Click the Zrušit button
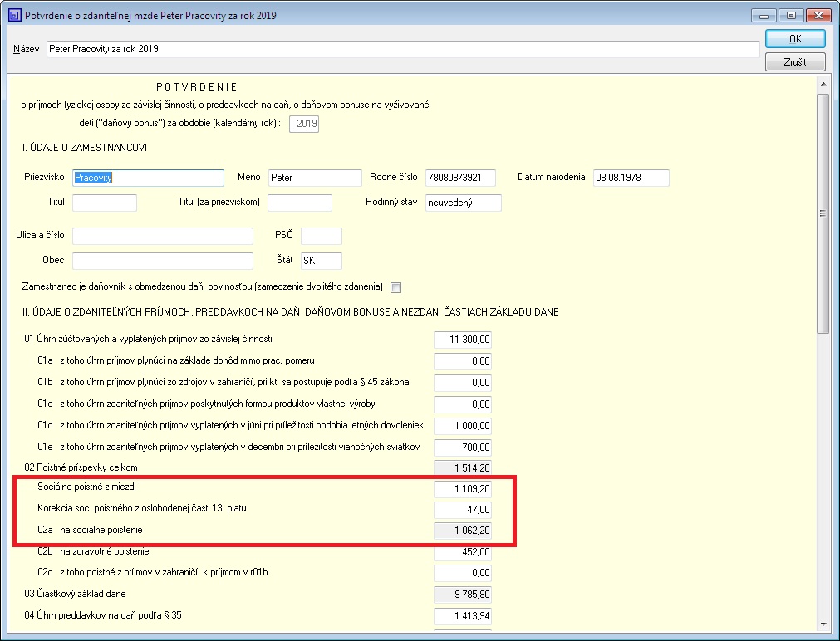The height and width of the screenshot is (641, 840). [795, 61]
